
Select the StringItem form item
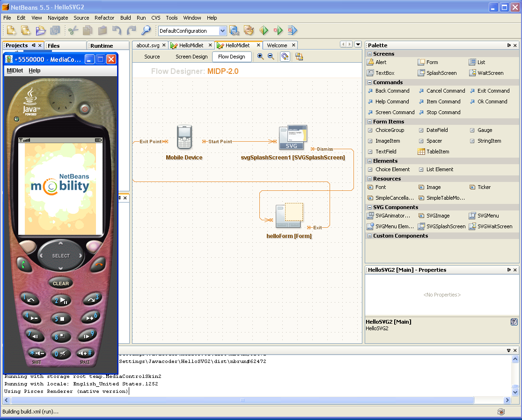[485, 141]
